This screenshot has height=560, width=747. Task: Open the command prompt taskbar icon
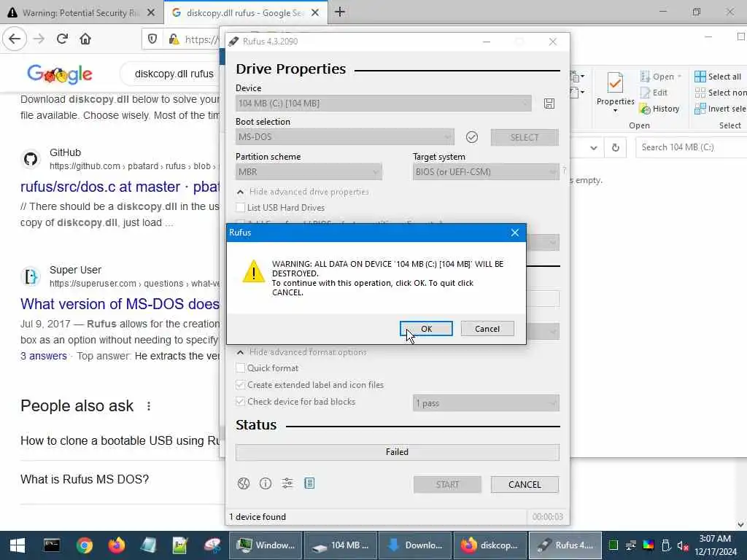click(52, 545)
